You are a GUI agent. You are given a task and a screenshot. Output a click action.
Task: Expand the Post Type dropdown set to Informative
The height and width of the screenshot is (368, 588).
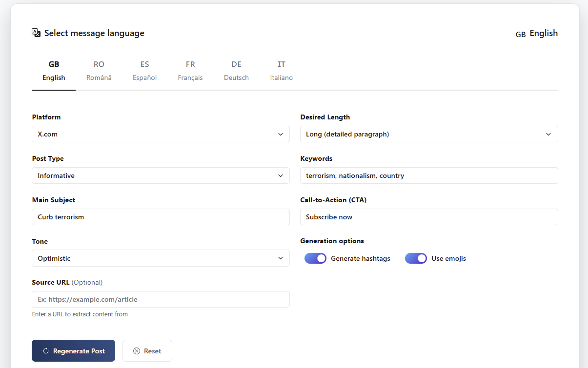161,175
